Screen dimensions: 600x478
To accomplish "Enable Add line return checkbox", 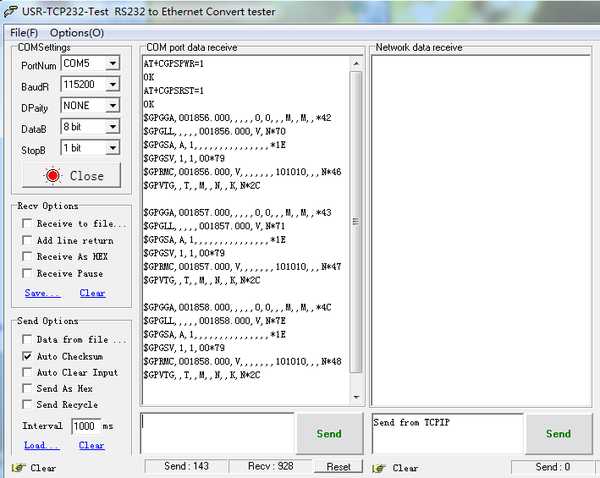I will point(27,240).
